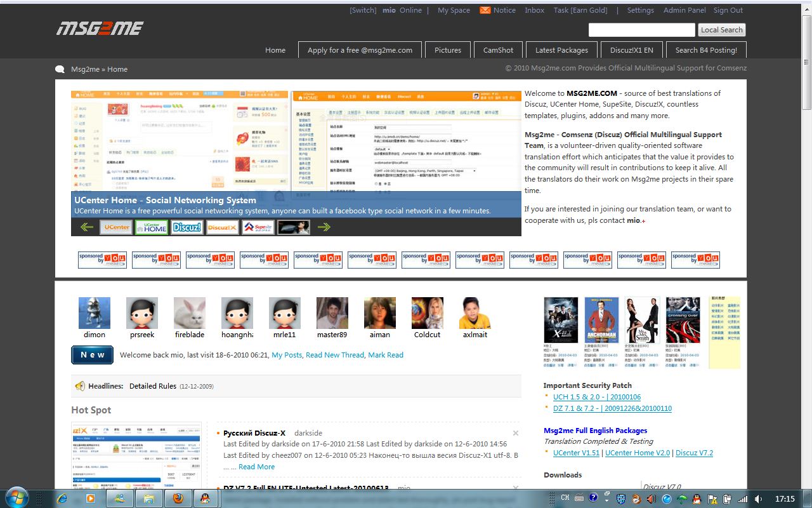This screenshot has width=812, height=508.
Task: Open Detailed Rules headline
Action: coord(153,386)
